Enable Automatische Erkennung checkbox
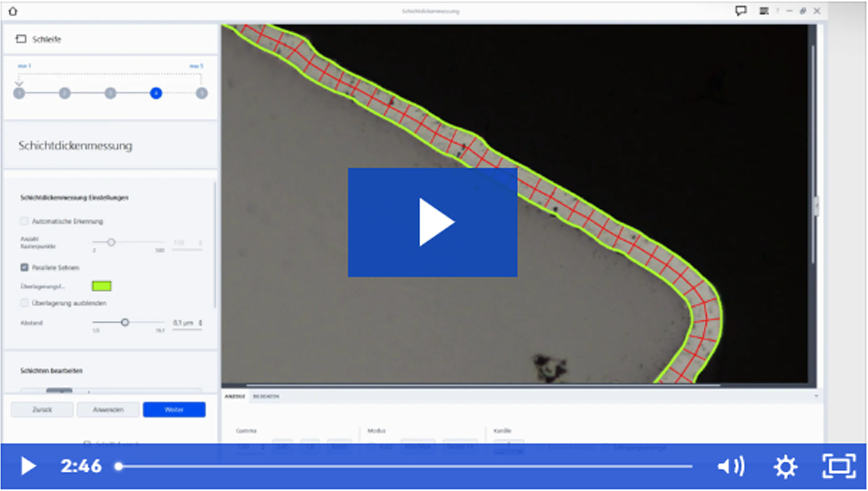This screenshot has height=491, width=868. (x=24, y=221)
